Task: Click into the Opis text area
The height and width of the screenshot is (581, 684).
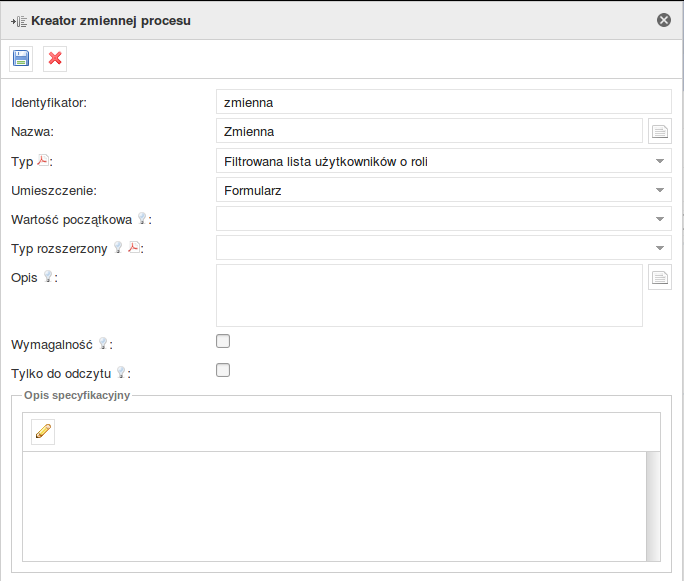Action: pos(429,295)
